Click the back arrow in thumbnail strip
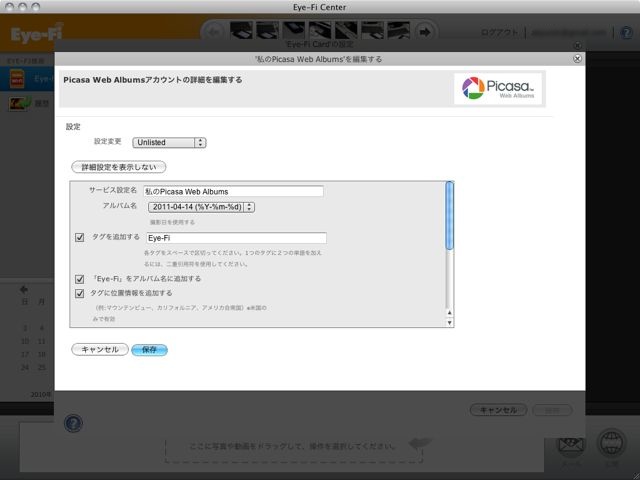The image size is (640, 480). pyautogui.click(x=214, y=31)
